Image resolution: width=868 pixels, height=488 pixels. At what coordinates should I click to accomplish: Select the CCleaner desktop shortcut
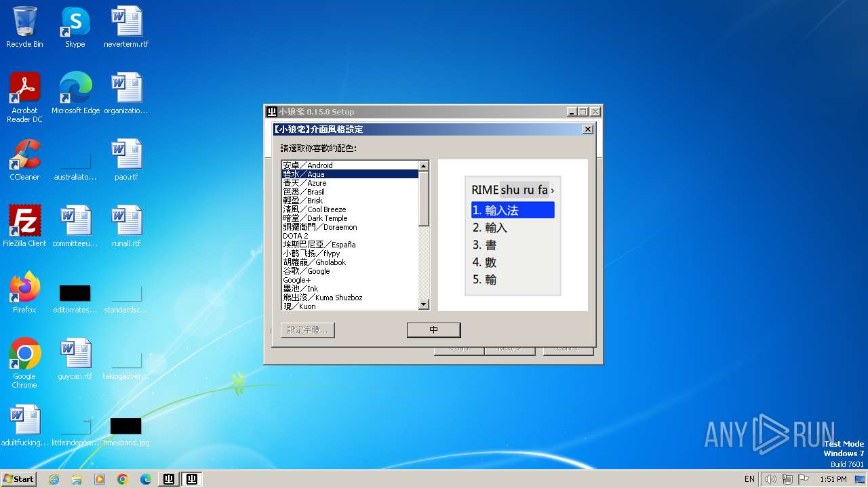coord(24,160)
